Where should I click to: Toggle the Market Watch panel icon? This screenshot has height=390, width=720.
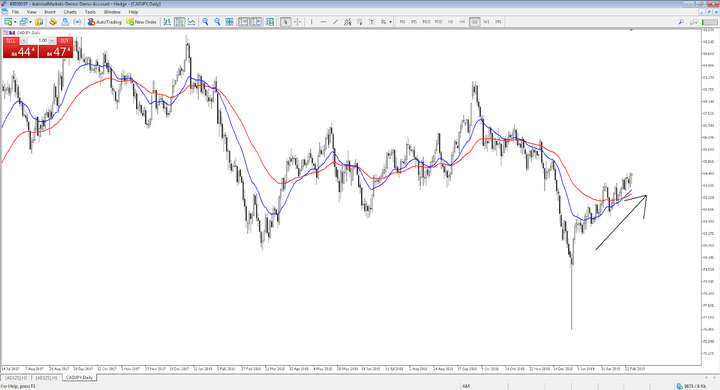39,22
